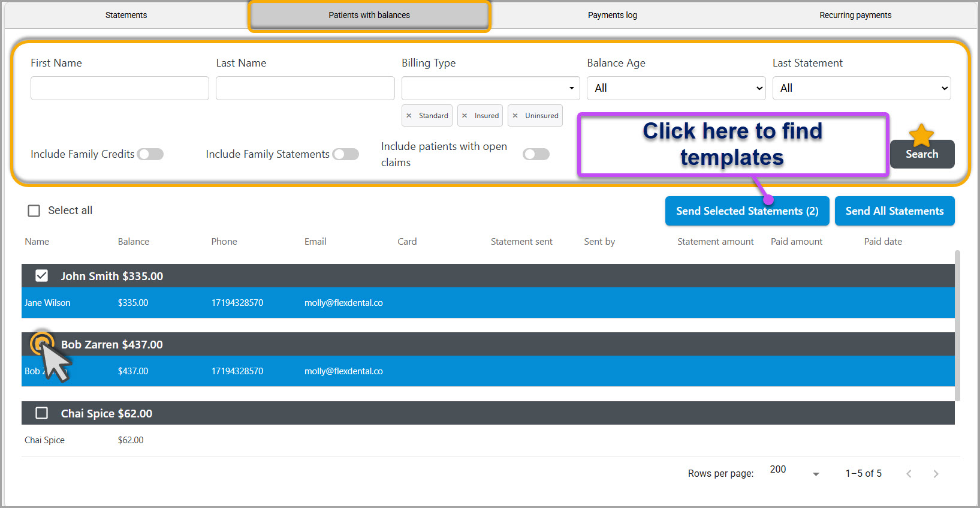
Task: Toggle Include Family Statements switch
Action: pyautogui.click(x=346, y=154)
